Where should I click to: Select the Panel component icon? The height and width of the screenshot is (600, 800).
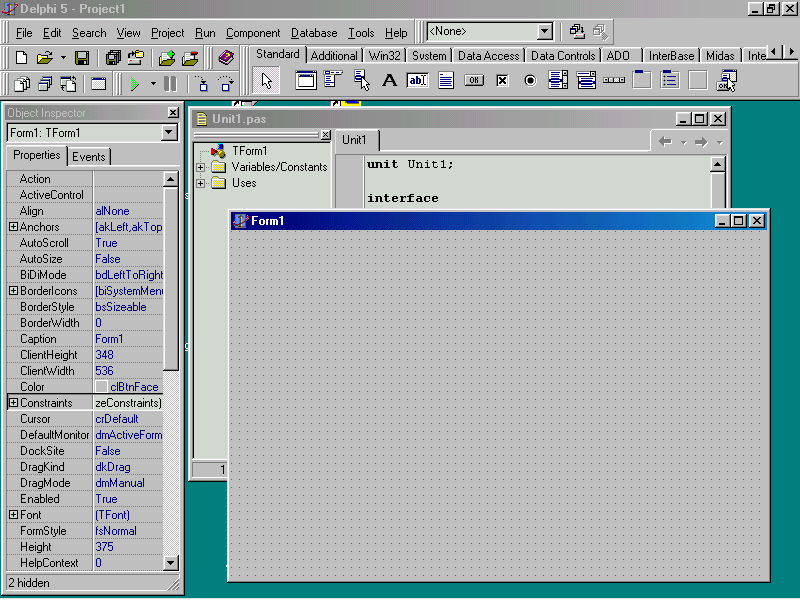698,80
